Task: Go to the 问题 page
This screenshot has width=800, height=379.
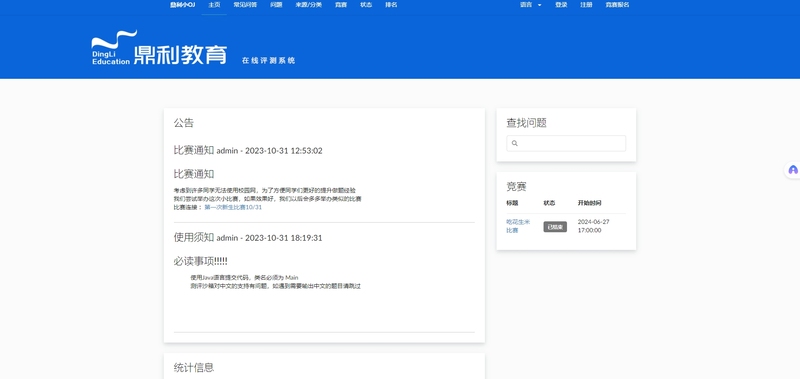Action: (276, 5)
